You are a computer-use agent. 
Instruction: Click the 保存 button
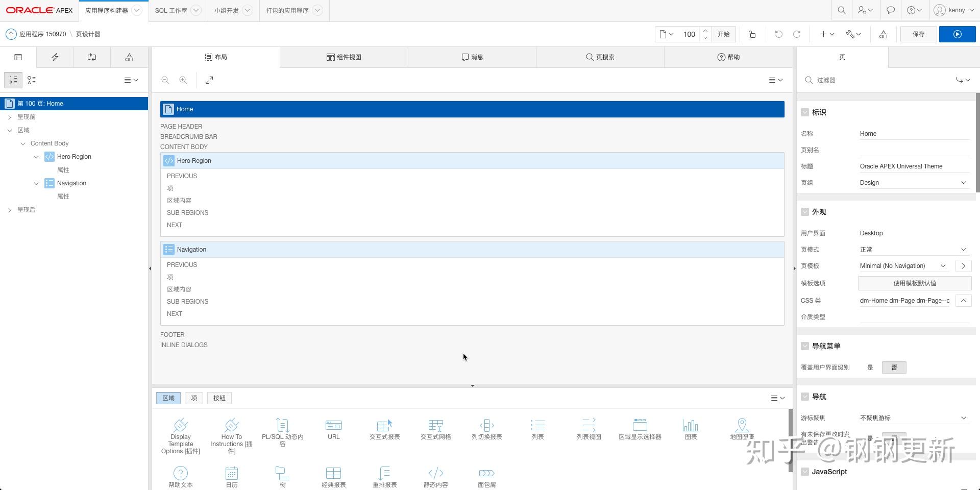(918, 34)
